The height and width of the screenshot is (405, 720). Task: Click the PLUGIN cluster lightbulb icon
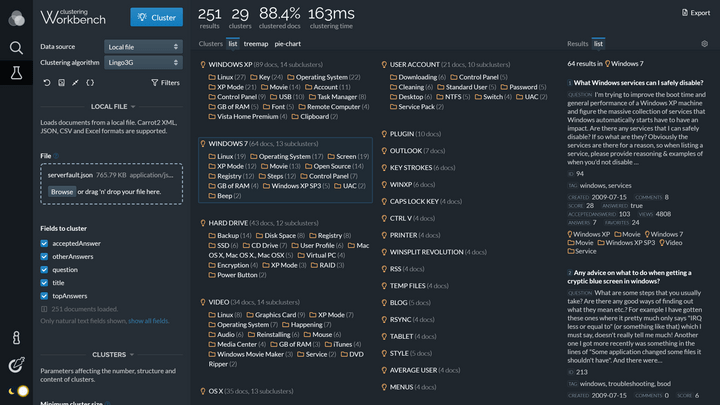click(x=384, y=134)
